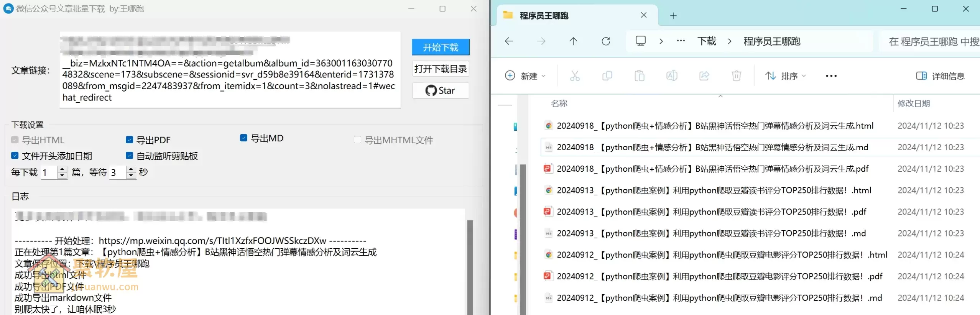Click the Copy icon in Explorer toolbar

point(607,76)
